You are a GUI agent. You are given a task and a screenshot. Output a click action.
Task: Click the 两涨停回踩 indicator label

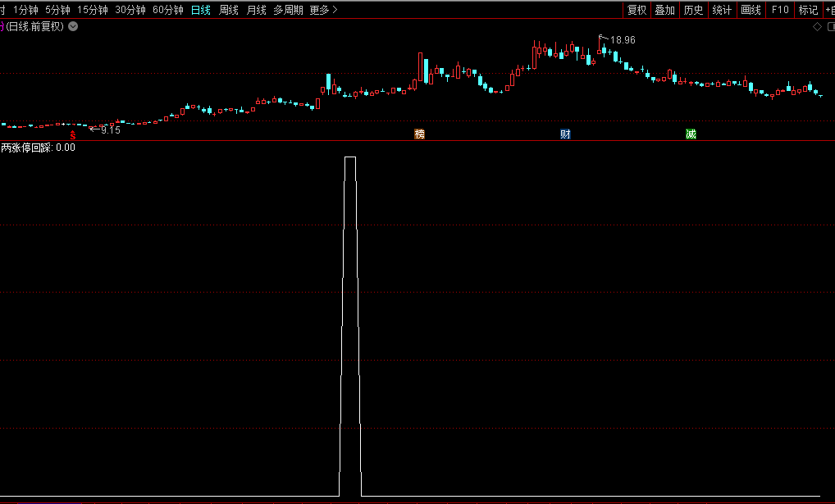pyautogui.click(x=26, y=148)
